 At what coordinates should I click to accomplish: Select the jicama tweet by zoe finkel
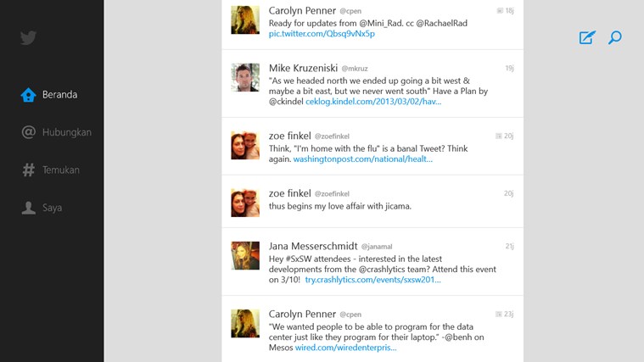click(372, 201)
